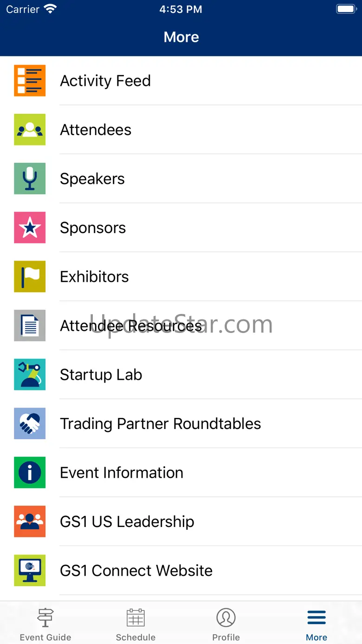Tap the pink Sponsors star icon
362x644 pixels.
[x=30, y=228]
